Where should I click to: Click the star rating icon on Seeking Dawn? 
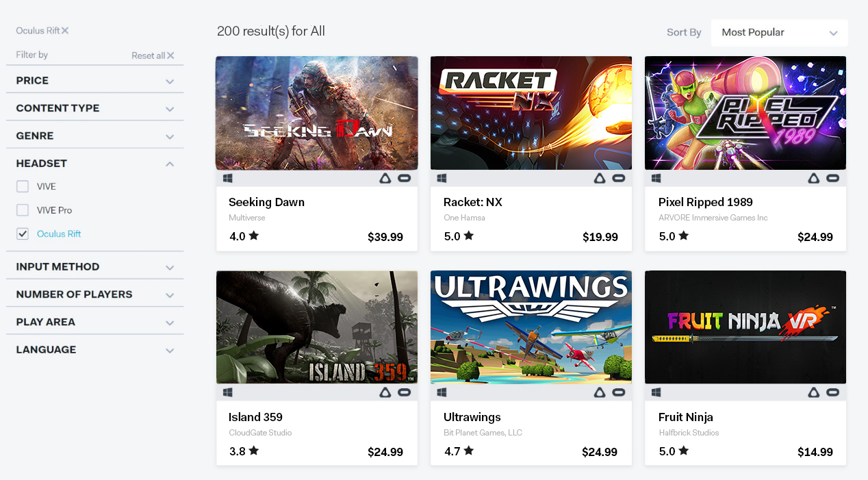tap(254, 236)
